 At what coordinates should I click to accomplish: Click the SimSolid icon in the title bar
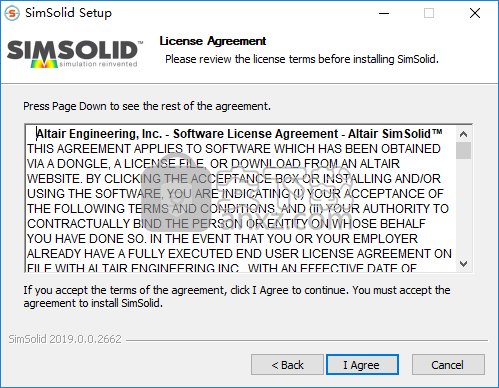pyautogui.click(x=12, y=13)
